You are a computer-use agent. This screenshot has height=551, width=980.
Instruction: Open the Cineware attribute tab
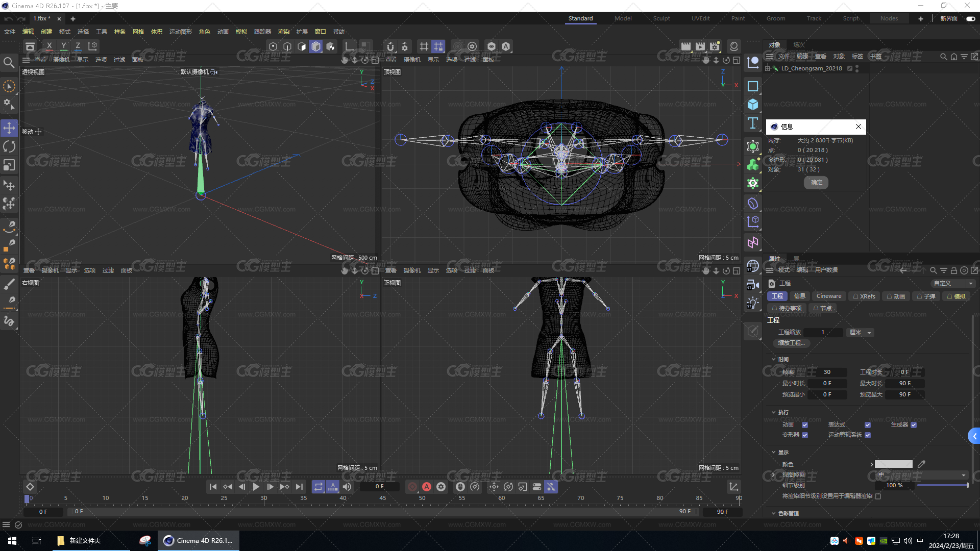point(829,296)
